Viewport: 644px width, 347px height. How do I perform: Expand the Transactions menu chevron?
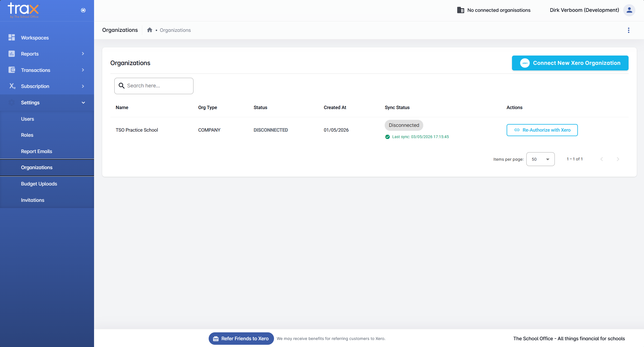pyautogui.click(x=83, y=70)
